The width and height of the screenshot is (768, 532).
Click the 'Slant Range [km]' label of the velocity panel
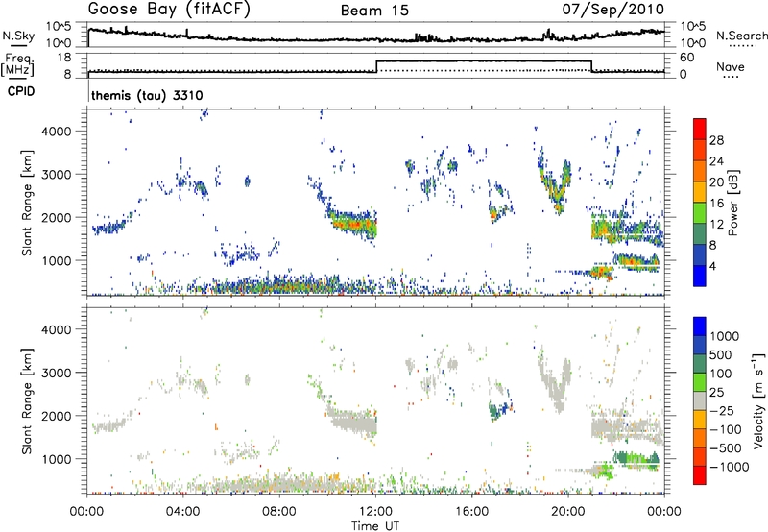click(27, 401)
